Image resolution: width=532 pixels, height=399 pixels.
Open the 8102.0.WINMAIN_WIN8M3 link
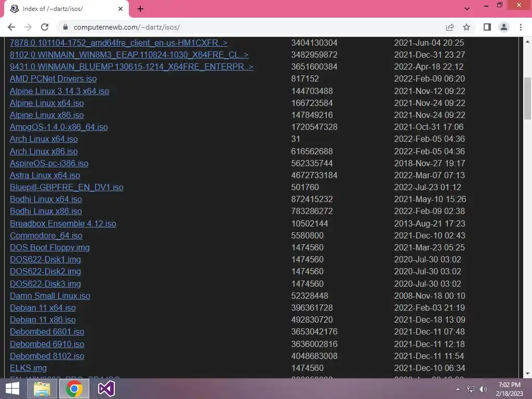click(x=129, y=55)
